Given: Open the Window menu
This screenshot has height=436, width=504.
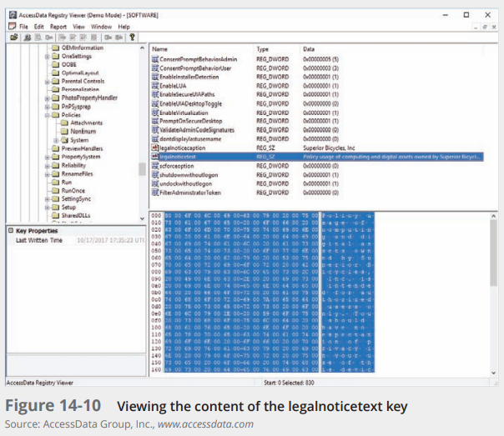Looking at the screenshot, I should tap(102, 27).
